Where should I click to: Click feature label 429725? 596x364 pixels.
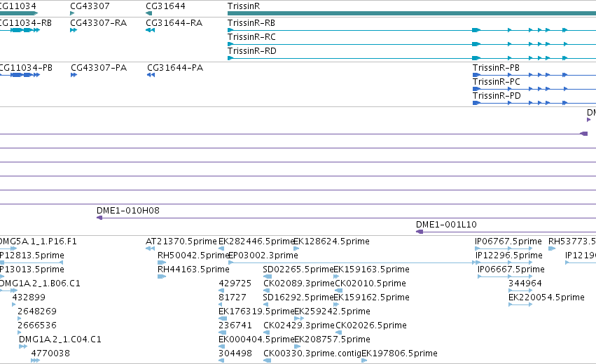pos(235,283)
